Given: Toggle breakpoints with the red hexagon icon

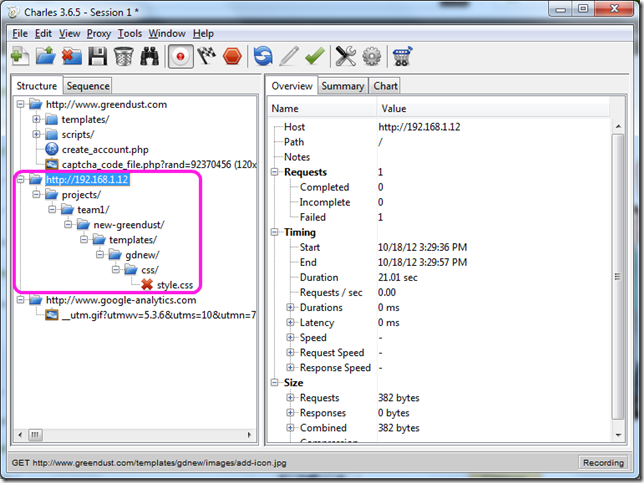Looking at the screenshot, I should click(232, 56).
